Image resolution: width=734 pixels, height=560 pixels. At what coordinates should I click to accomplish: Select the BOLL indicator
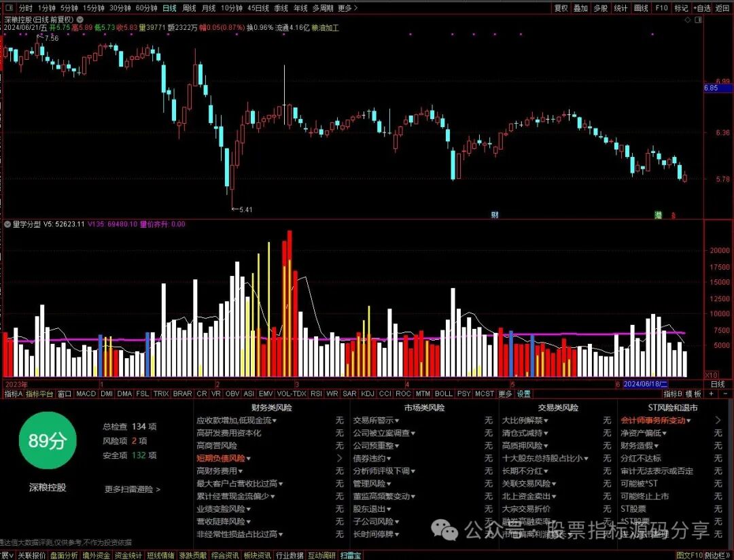click(x=443, y=393)
